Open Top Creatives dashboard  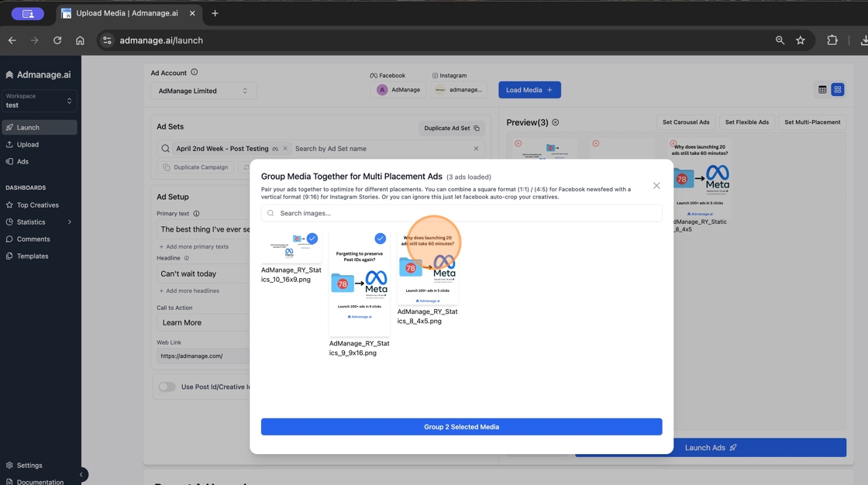(40, 205)
